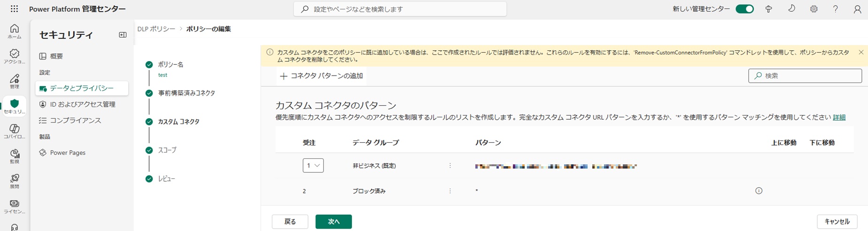Screen dimensions: 868x231
Task: Select セキュリティ shield in the left rail
Action: coord(15,107)
